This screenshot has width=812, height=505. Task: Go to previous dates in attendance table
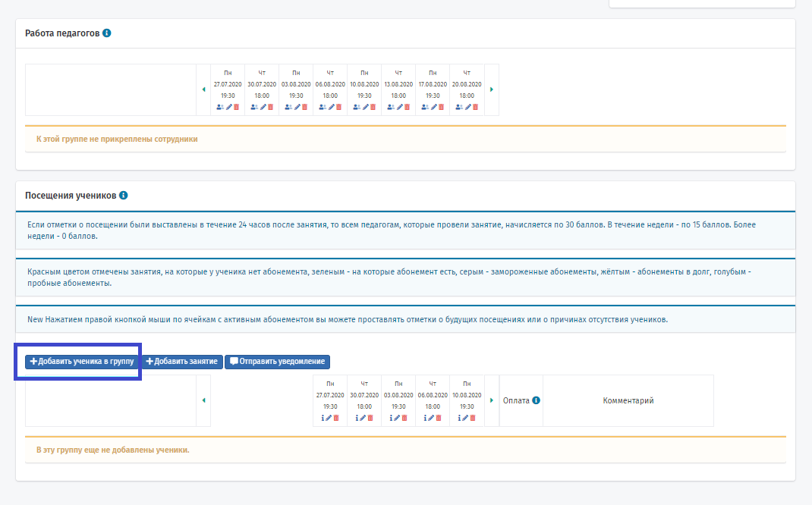[x=203, y=400]
